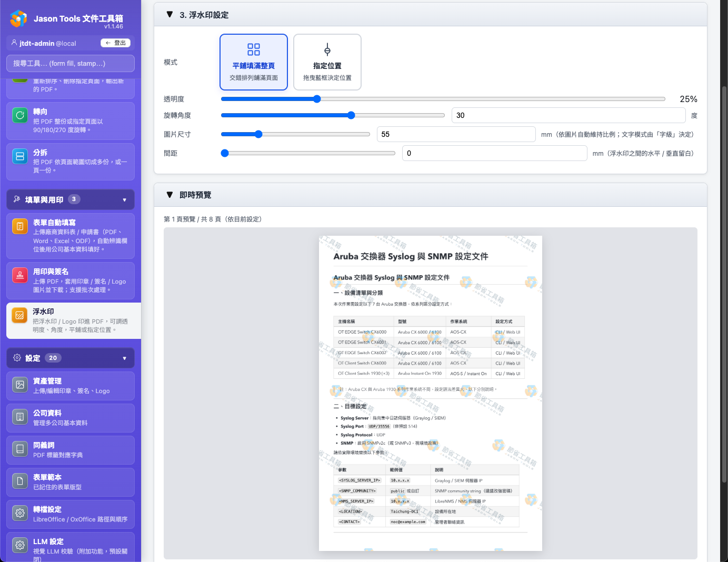Click the 同義詞 dictionary icon
This screenshot has height=562, width=728.
[x=20, y=449]
